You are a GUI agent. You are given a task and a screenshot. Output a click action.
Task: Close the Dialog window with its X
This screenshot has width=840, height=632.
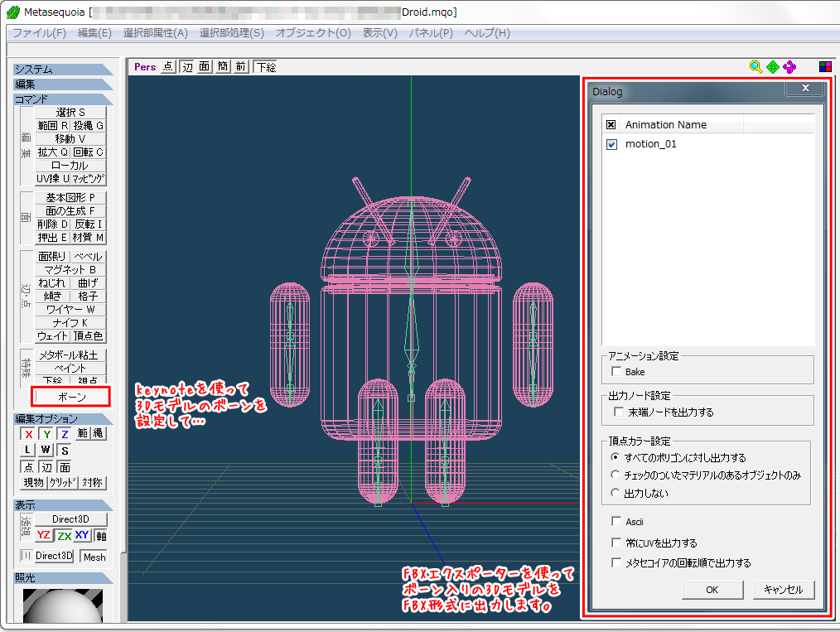click(x=804, y=88)
